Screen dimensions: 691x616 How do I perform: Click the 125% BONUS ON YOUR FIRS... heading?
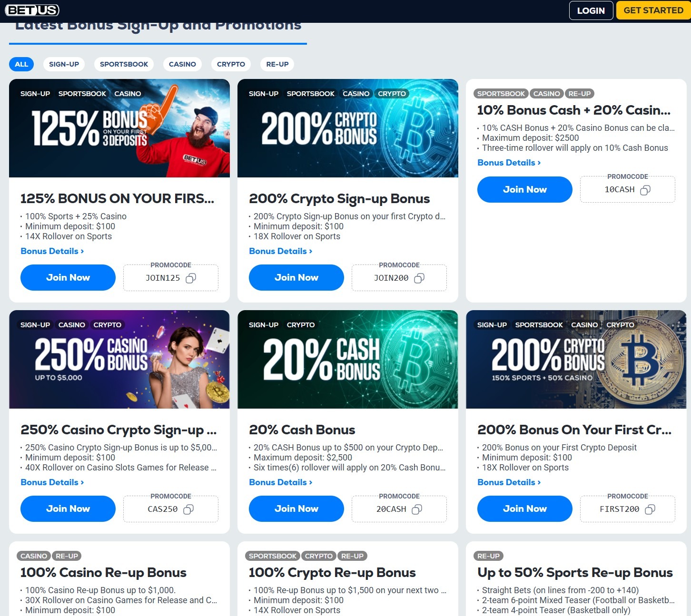tap(118, 199)
